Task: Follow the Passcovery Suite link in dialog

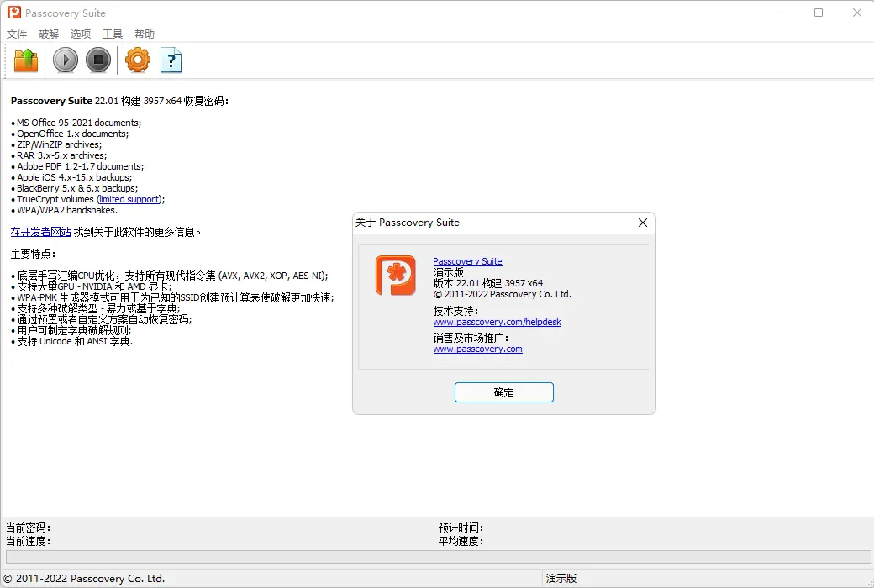Action: (x=467, y=261)
